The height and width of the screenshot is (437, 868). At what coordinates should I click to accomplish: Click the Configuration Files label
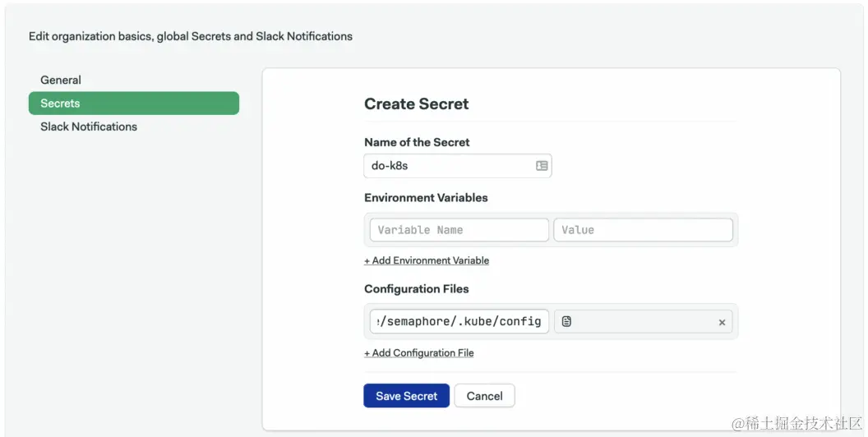point(417,289)
